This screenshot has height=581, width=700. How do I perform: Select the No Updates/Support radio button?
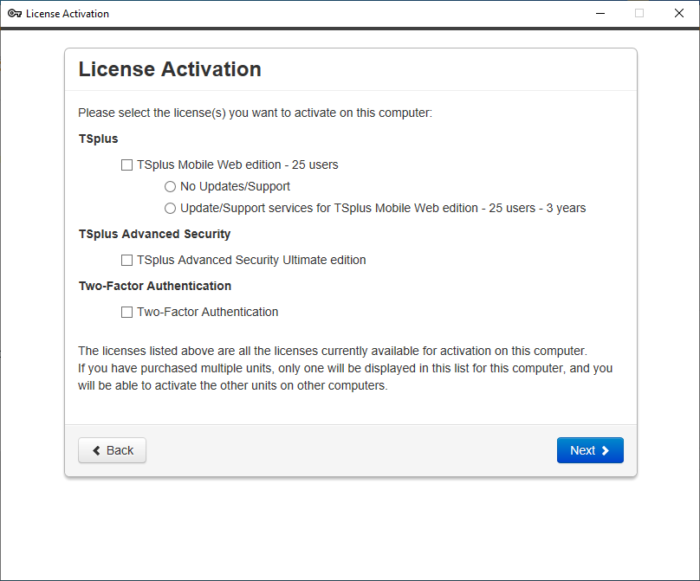pos(170,187)
